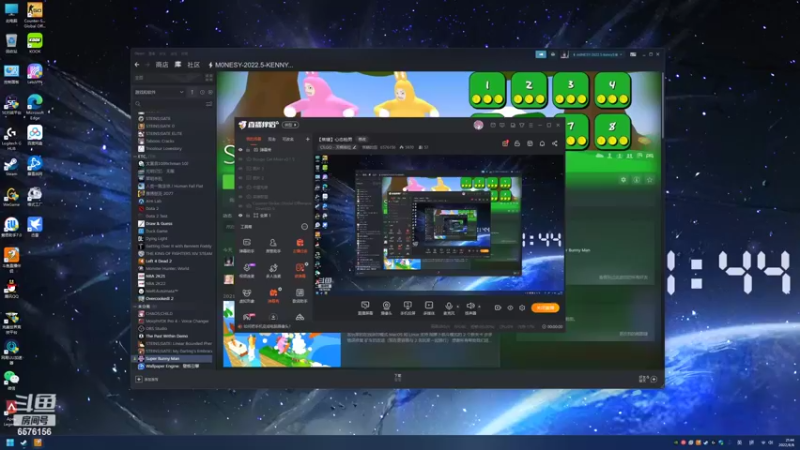Toggle lock on the top source row
Viewport: 800px width, 450px height.
point(248,150)
